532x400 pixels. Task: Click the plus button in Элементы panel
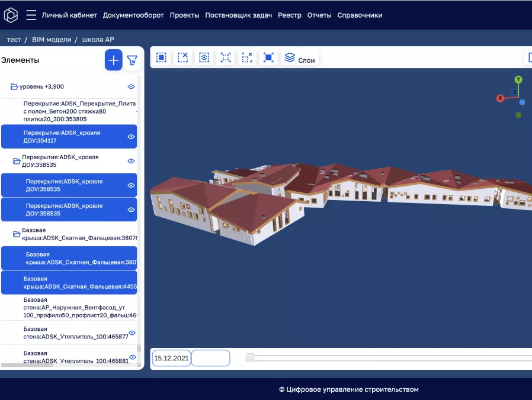tap(114, 60)
